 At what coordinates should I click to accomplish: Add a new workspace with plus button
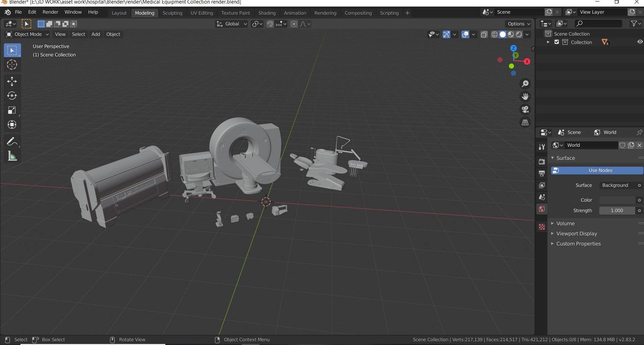(x=408, y=13)
